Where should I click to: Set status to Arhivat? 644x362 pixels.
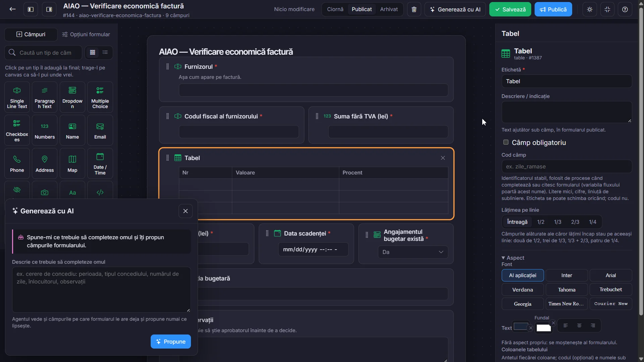[389, 9]
